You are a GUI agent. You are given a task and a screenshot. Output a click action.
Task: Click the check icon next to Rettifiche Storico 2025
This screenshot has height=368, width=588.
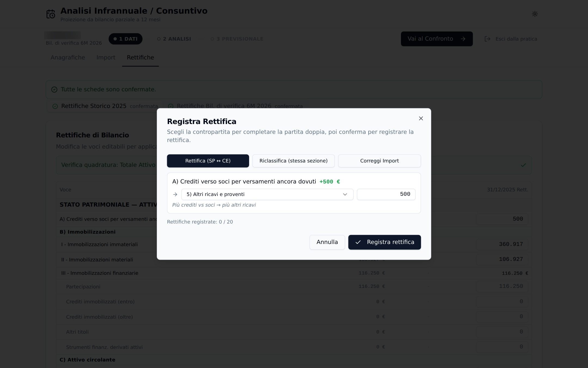coord(55,106)
